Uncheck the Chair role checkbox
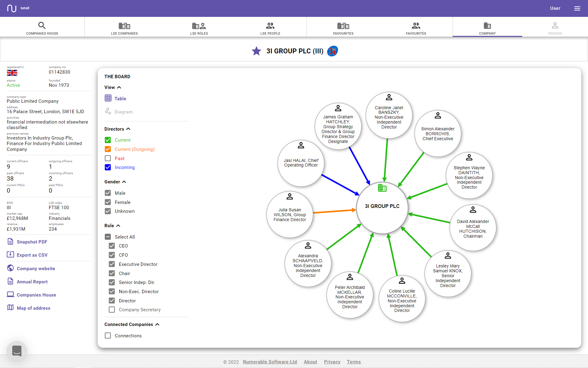The image size is (588, 368). click(112, 274)
